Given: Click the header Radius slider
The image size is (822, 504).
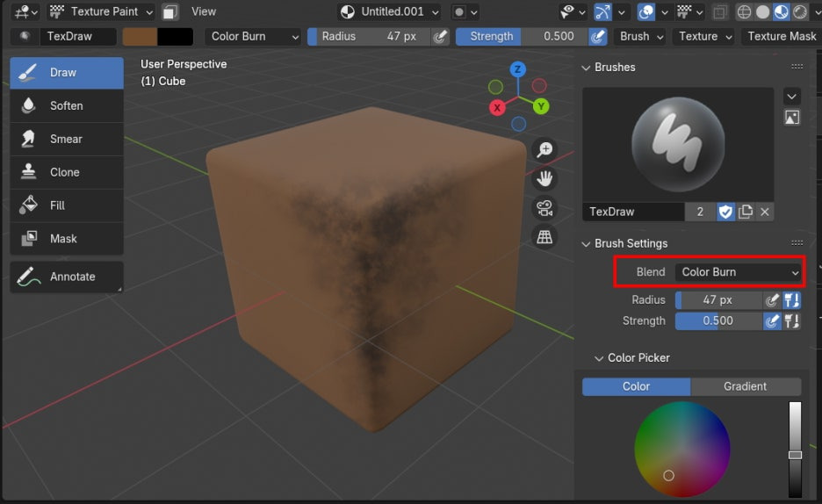Looking at the screenshot, I should [x=369, y=36].
